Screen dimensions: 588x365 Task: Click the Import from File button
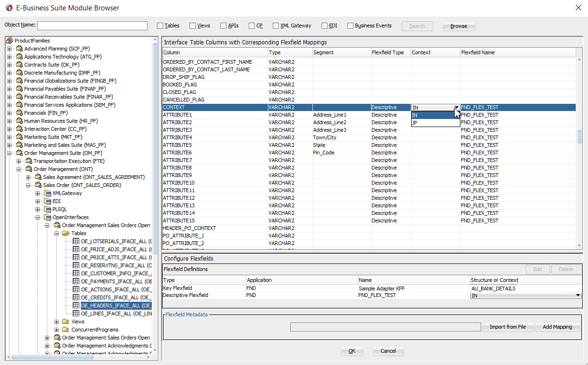click(x=508, y=327)
